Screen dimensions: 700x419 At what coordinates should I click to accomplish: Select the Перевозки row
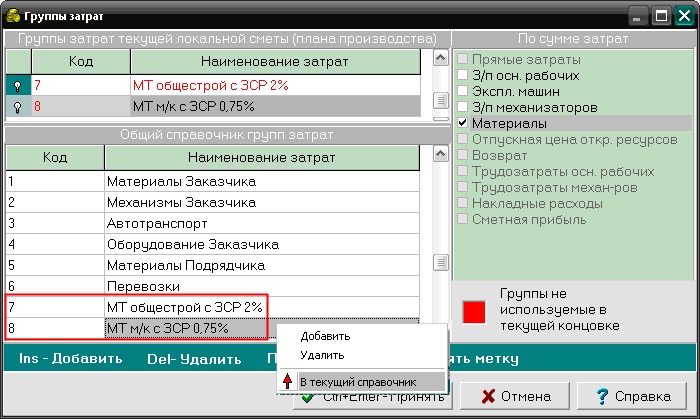pyautogui.click(x=212, y=286)
